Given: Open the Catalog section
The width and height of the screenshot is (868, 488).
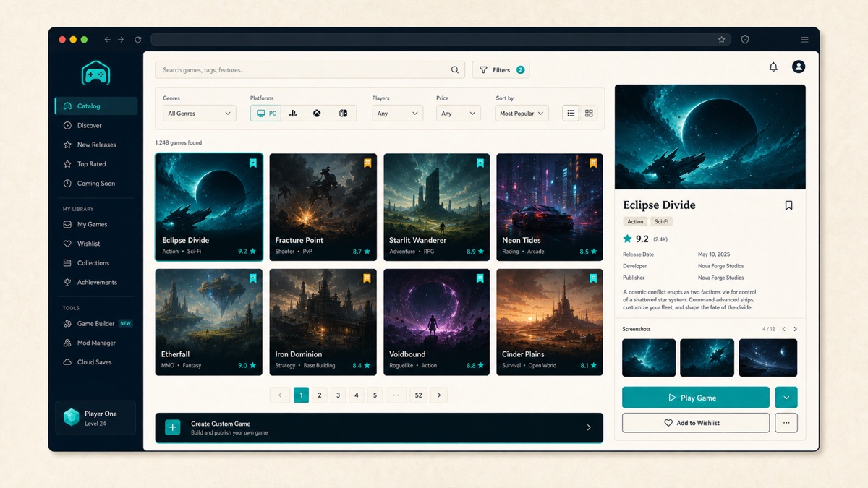Looking at the screenshot, I should 96,106.
